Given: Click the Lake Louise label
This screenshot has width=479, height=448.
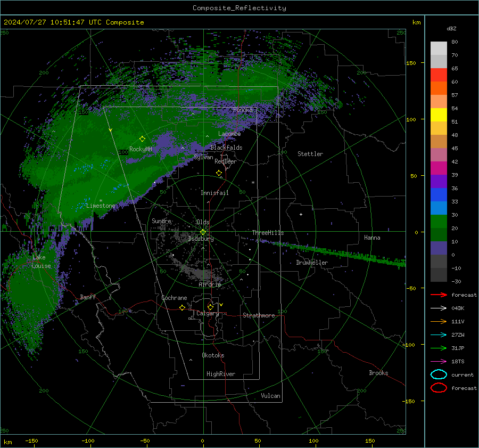Looking at the screenshot, I should [x=42, y=262].
